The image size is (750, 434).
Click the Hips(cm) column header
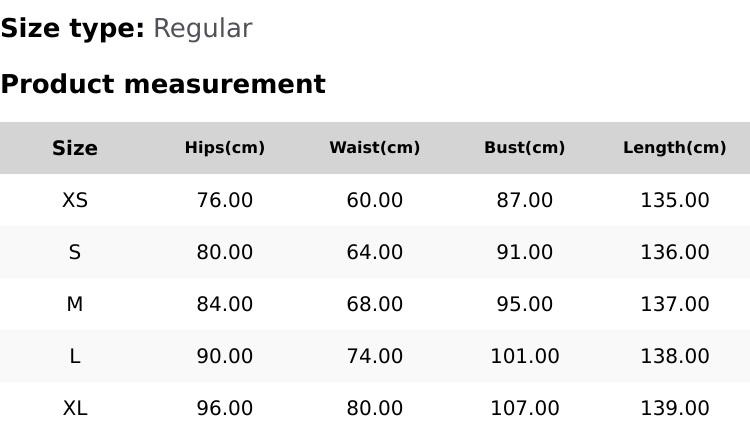[x=225, y=148]
